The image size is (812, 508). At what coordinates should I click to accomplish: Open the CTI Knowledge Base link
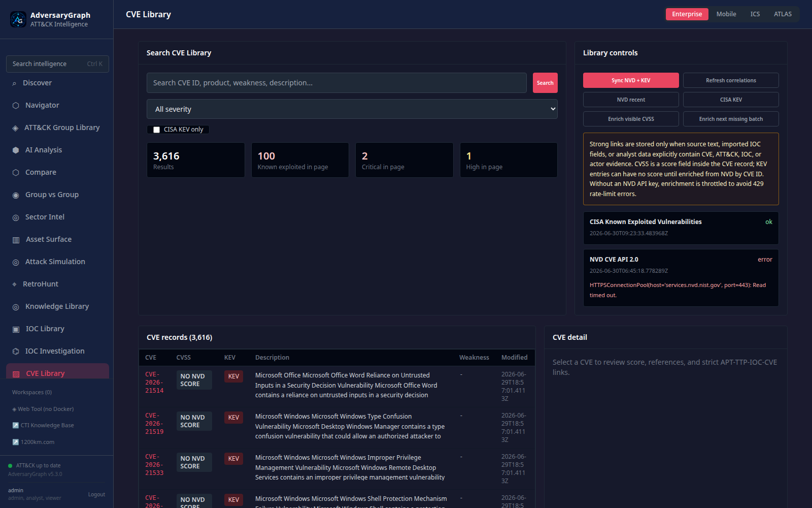coord(43,426)
